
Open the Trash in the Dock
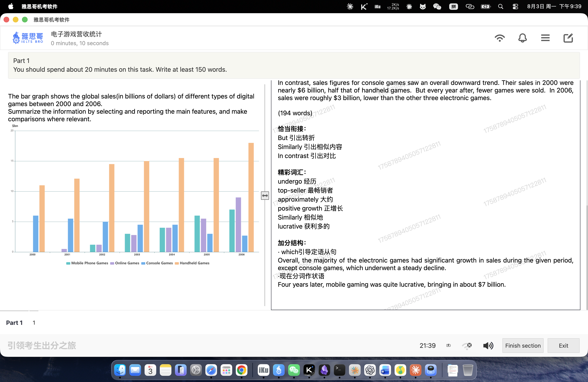coord(468,370)
